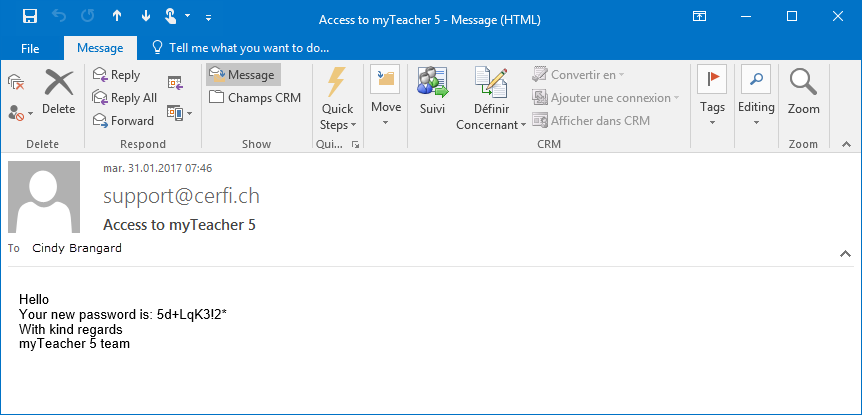Image resolution: width=862 pixels, height=415 pixels.
Task: Open the File menu tab
Action: click(x=30, y=48)
